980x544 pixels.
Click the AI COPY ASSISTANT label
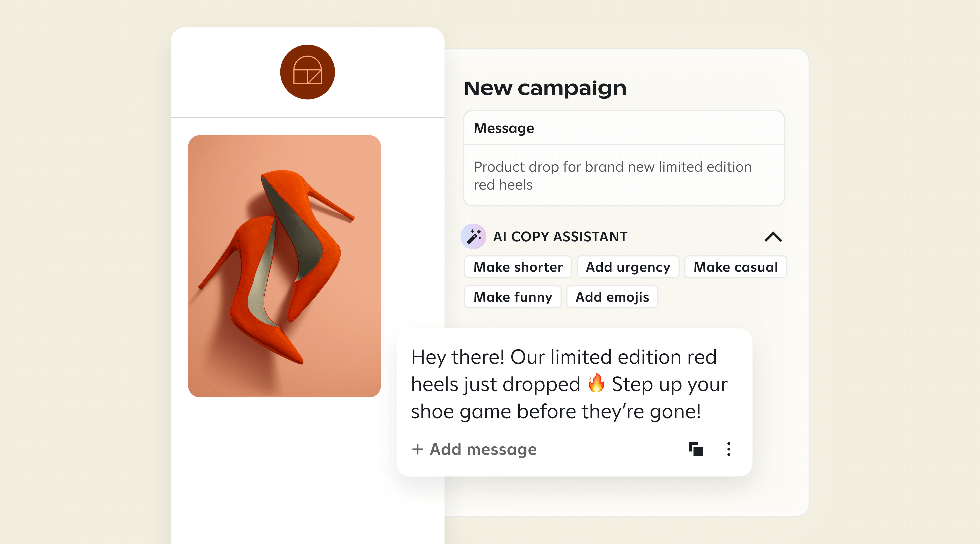pyautogui.click(x=560, y=236)
